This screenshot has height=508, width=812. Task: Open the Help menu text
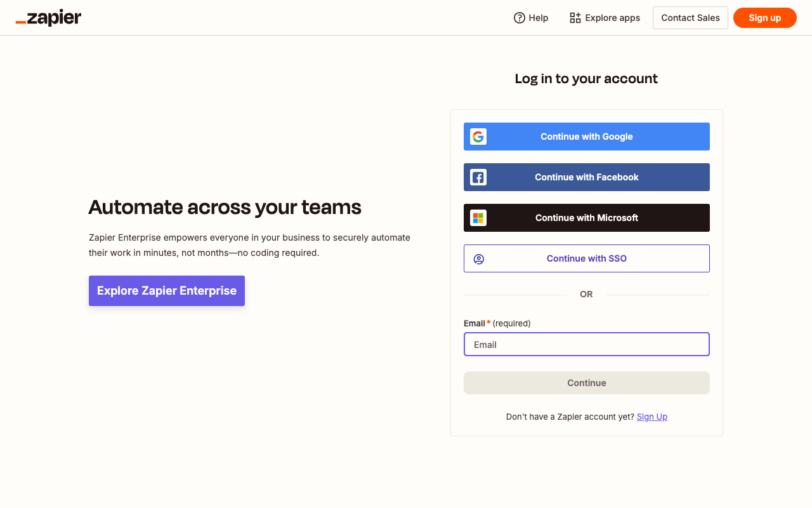coord(539,18)
